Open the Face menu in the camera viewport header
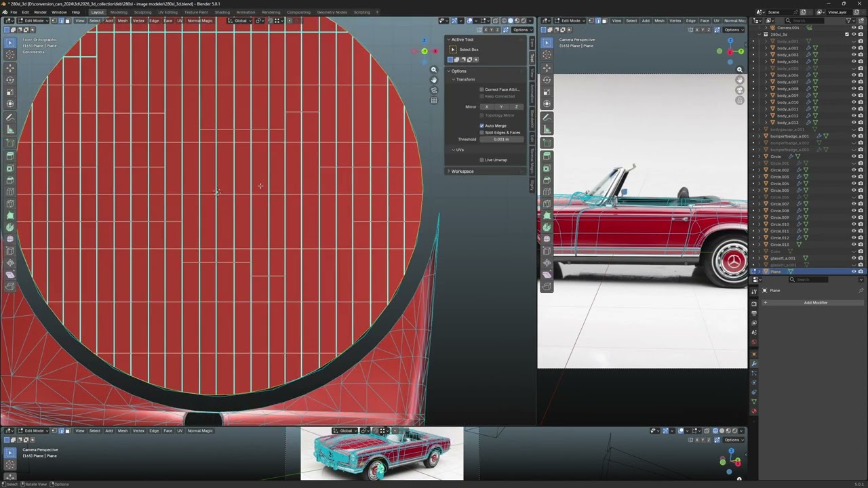The image size is (868, 488). [705, 21]
